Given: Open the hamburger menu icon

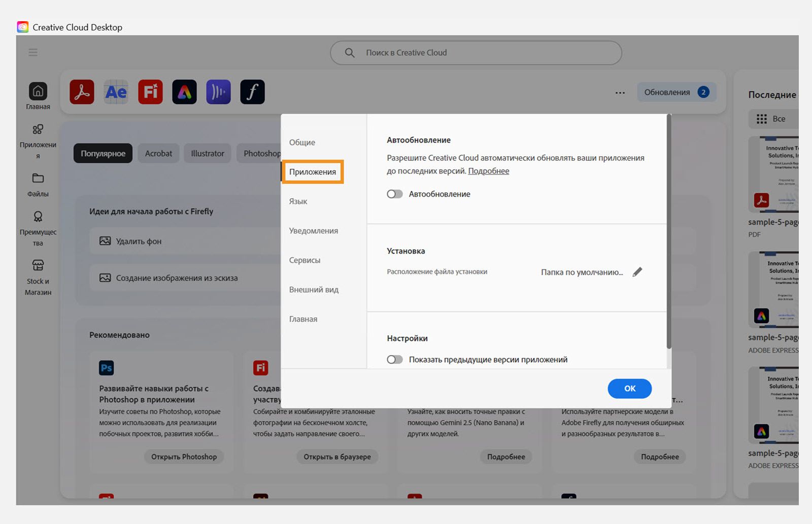Looking at the screenshot, I should 33,52.
